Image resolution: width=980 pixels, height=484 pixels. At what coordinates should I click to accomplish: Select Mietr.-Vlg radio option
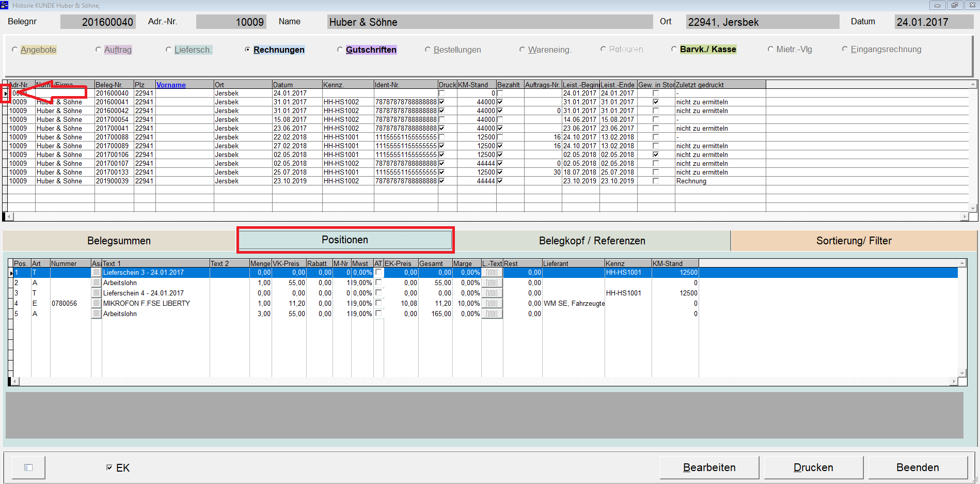point(770,49)
